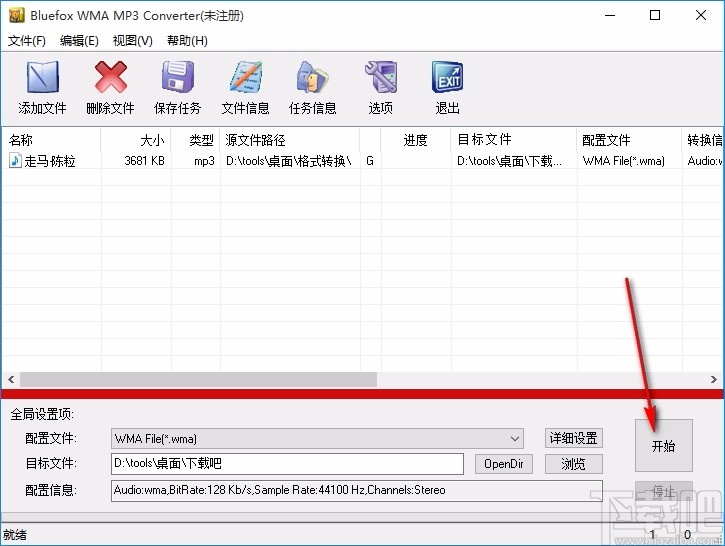Viewport: 725px width, 546px height.
Task: Click the mp3 type cell
Action: point(204,161)
